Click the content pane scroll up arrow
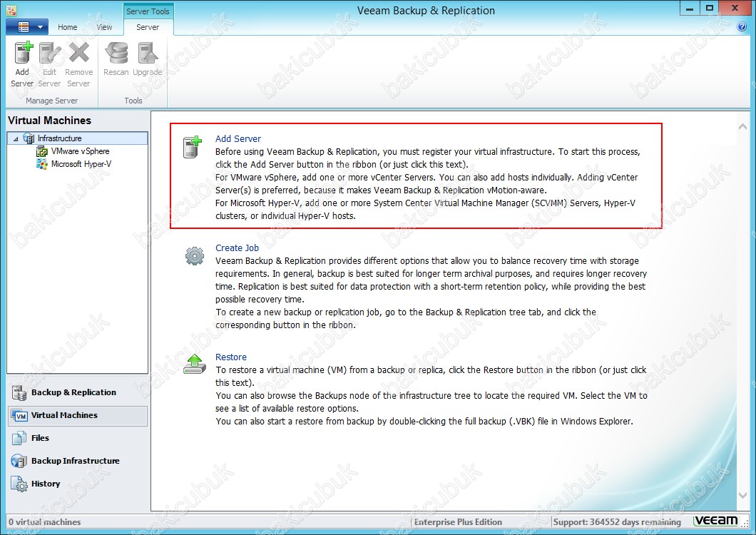This screenshot has height=535, width=756. pos(742,126)
